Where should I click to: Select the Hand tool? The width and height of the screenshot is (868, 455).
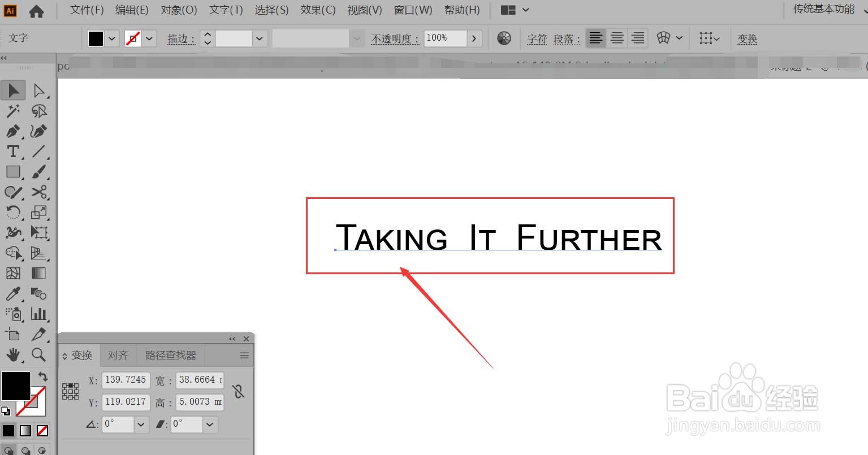click(13, 355)
